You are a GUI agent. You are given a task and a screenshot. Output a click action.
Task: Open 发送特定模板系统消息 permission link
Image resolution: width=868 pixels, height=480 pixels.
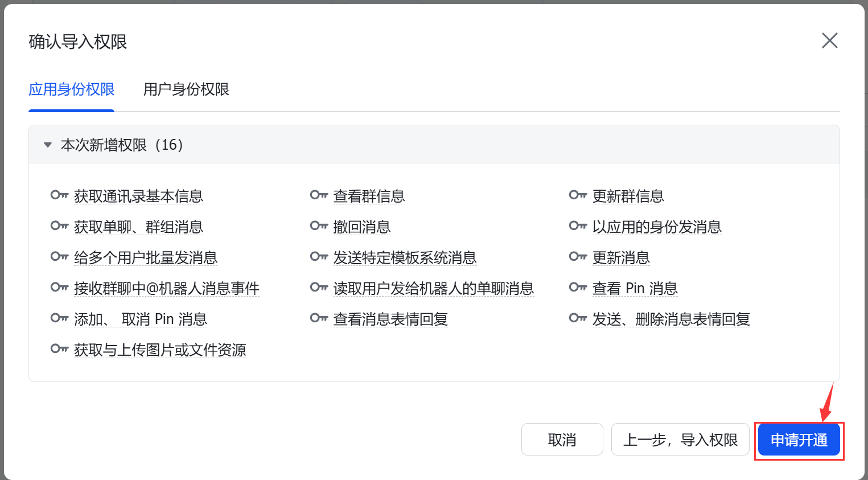[x=405, y=258]
